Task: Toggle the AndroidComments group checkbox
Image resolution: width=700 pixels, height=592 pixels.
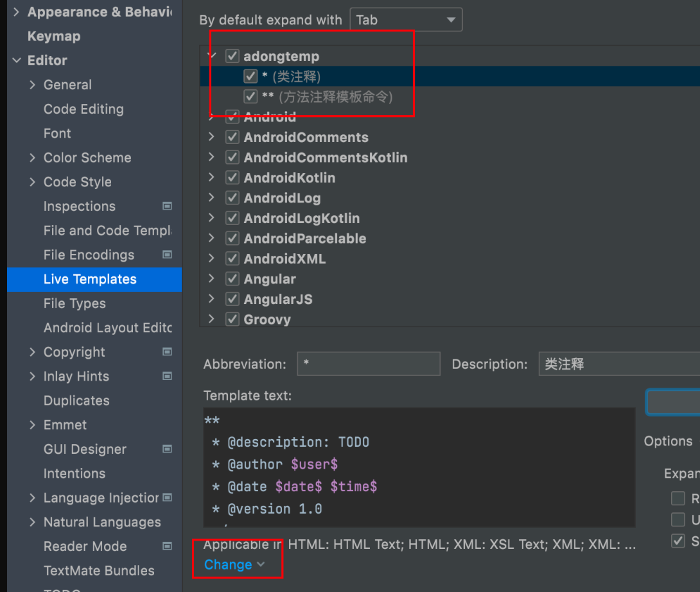Action: point(232,137)
